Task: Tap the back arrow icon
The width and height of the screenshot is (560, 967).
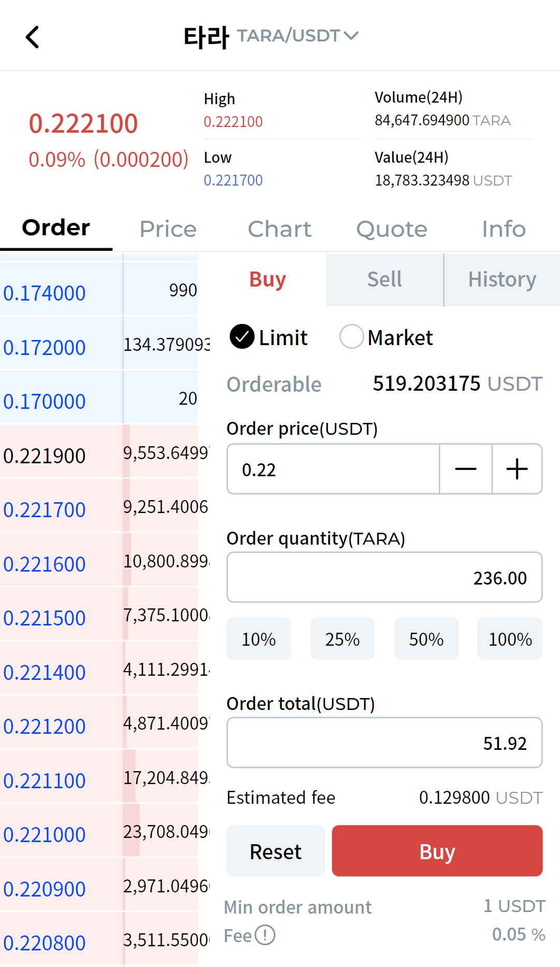Action: click(33, 37)
